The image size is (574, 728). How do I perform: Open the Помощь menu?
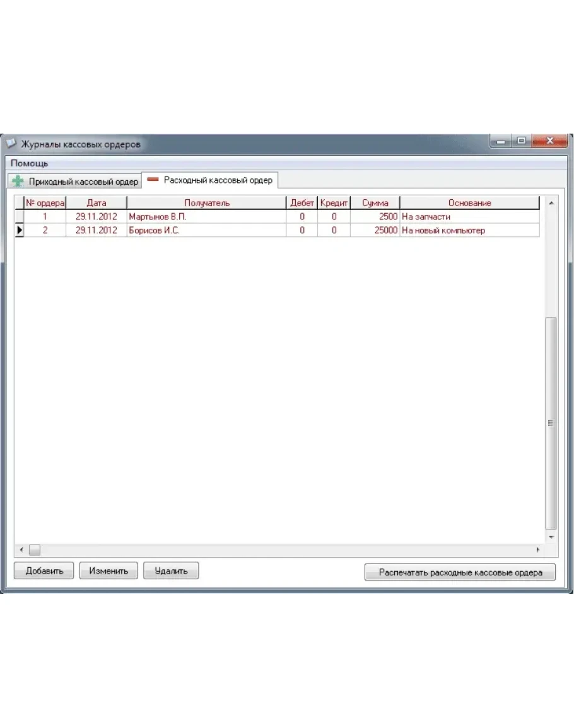point(29,163)
